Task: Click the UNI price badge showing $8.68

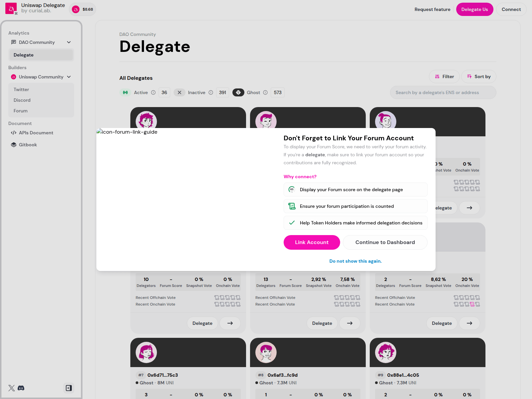Action: click(82, 9)
